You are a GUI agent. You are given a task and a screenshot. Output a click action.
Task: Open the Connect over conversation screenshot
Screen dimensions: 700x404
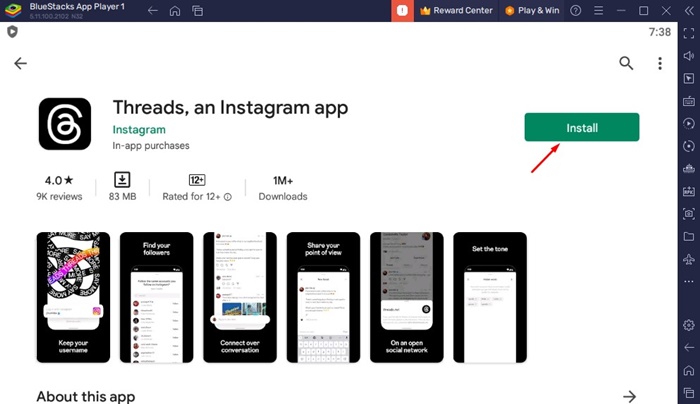[x=240, y=297]
